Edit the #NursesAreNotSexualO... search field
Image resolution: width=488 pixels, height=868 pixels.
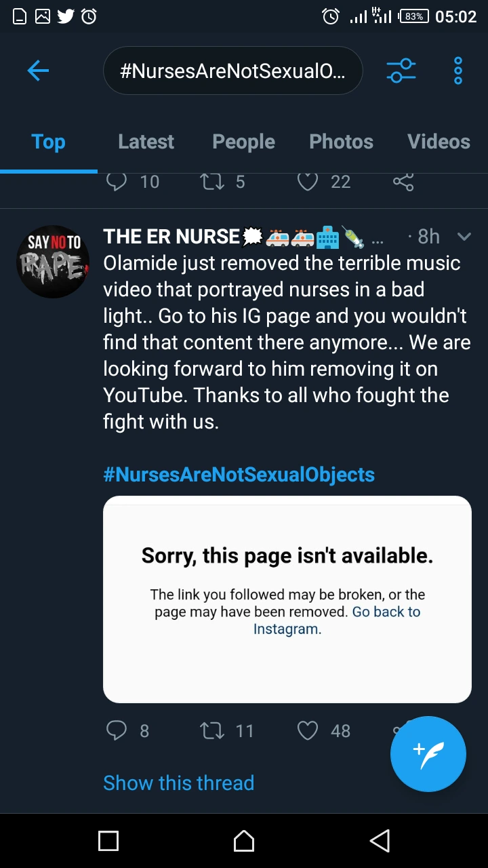pyautogui.click(x=232, y=71)
